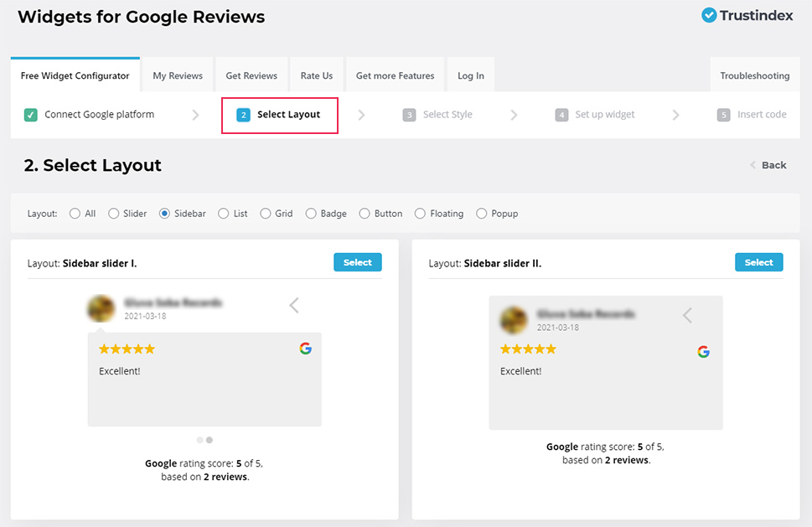Screen dimensions: 812x527
Task: Click the '2. Select Layout' heading
Action: [x=93, y=165]
